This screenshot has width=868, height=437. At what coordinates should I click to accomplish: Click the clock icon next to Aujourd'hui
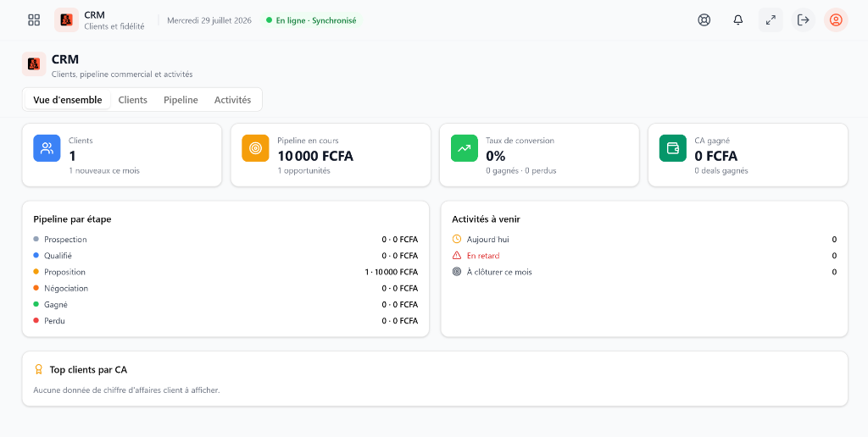point(457,240)
